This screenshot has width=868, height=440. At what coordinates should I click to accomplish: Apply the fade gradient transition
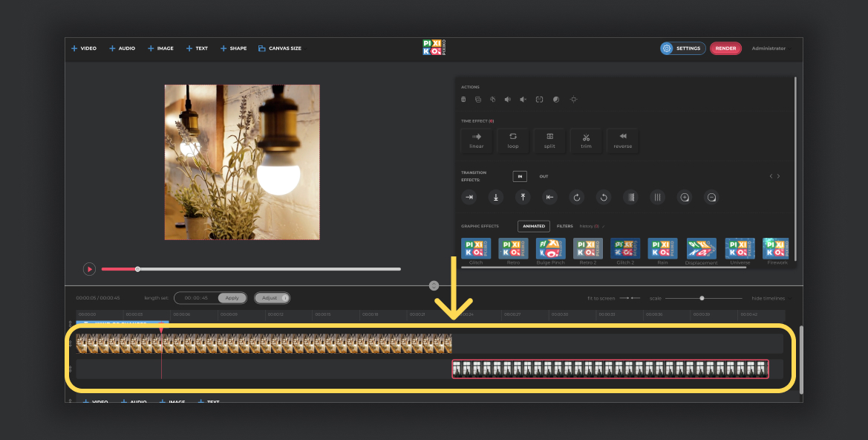pos(630,197)
